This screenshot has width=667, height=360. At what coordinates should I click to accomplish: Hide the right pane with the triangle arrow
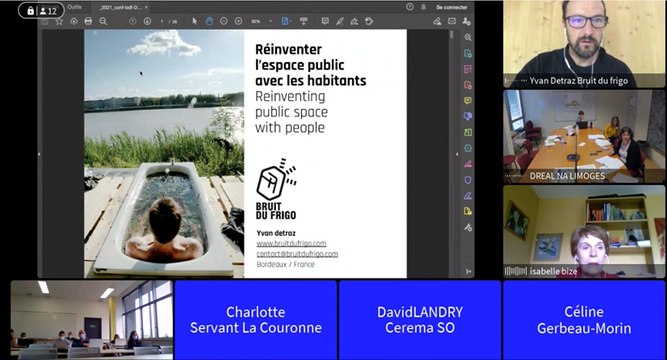click(457, 154)
